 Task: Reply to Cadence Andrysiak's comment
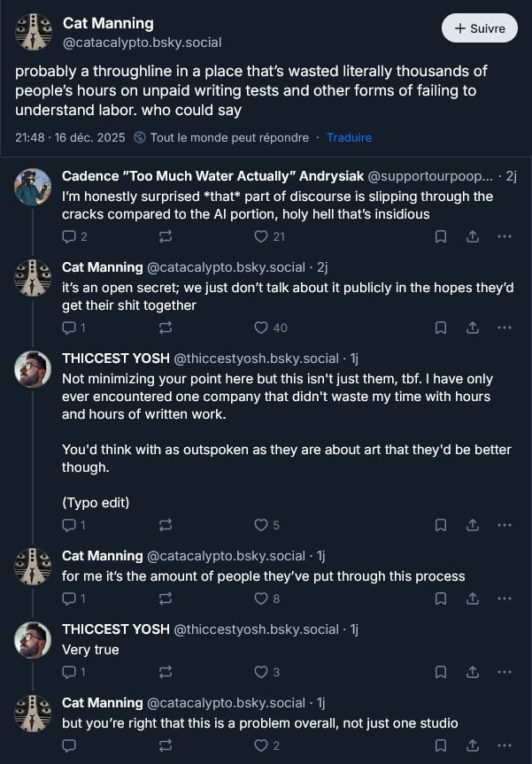(x=70, y=236)
